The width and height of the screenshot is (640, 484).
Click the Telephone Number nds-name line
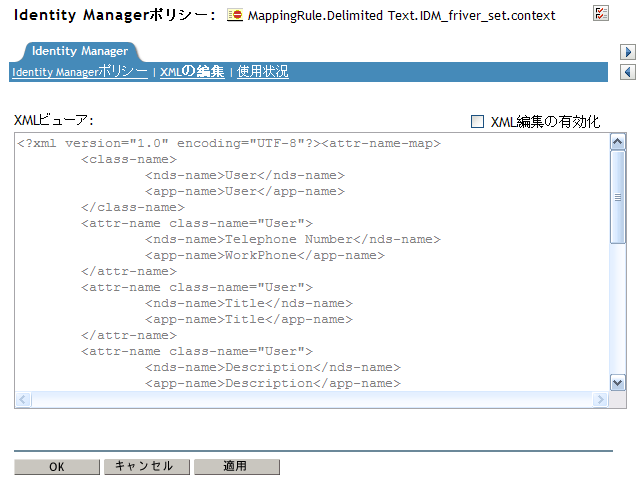click(x=293, y=240)
